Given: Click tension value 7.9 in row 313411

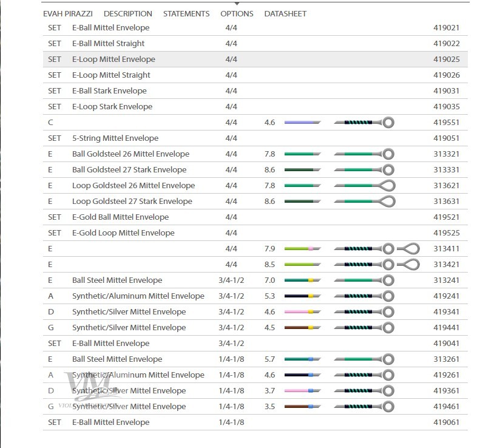Looking at the screenshot, I should pos(269,249).
